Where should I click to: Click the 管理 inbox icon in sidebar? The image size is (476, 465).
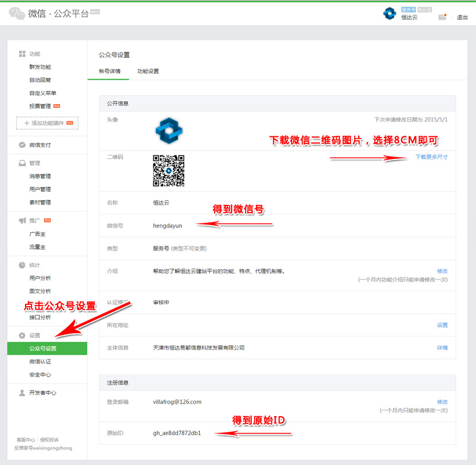[x=22, y=163]
